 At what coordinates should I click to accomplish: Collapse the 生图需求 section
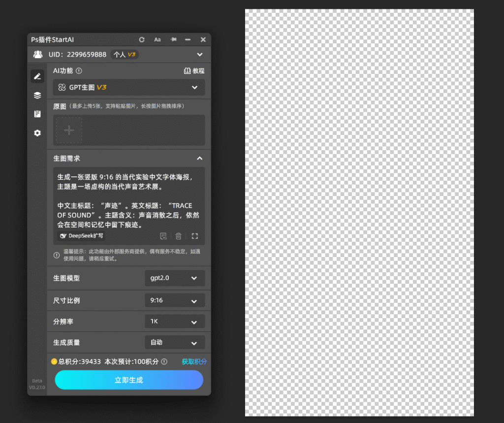click(x=200, y=158)
